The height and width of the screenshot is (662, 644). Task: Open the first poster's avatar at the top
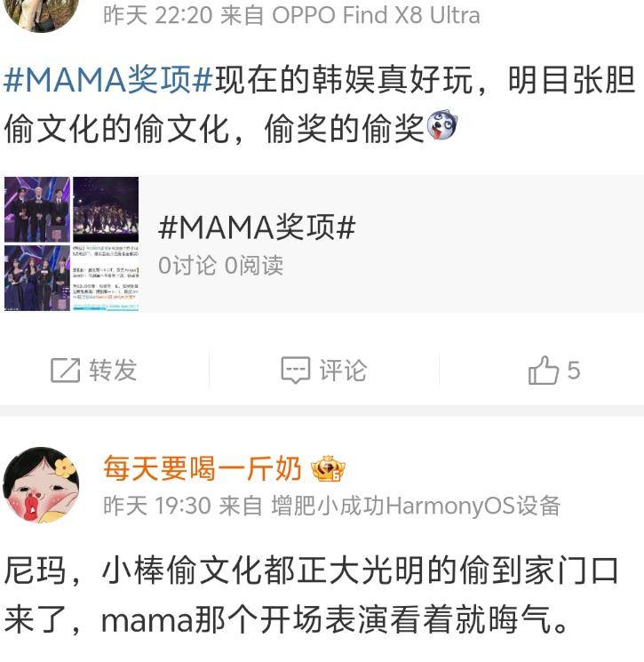(41, 12)
